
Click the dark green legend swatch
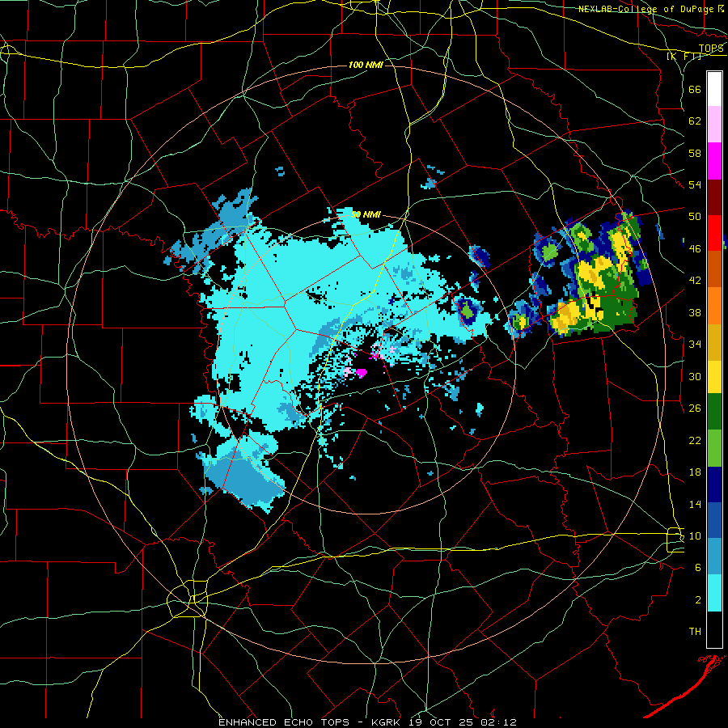point(714,412)
